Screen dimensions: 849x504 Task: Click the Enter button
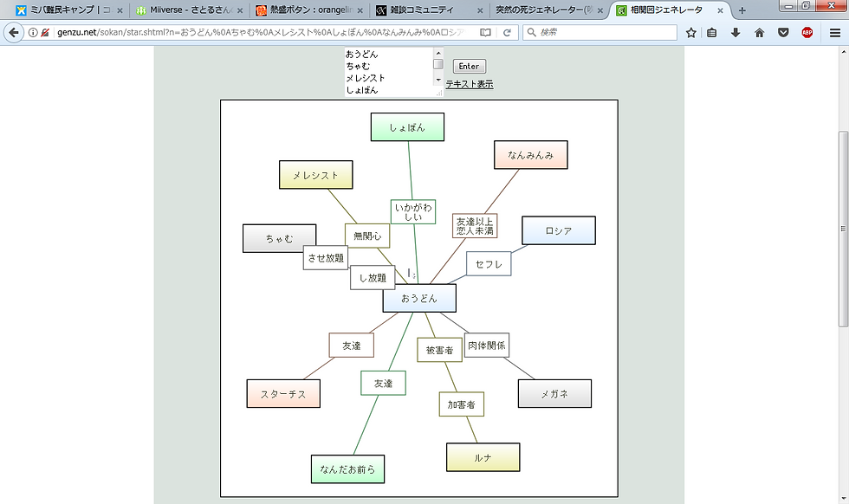pyautogui.click(x=469, y=66)
